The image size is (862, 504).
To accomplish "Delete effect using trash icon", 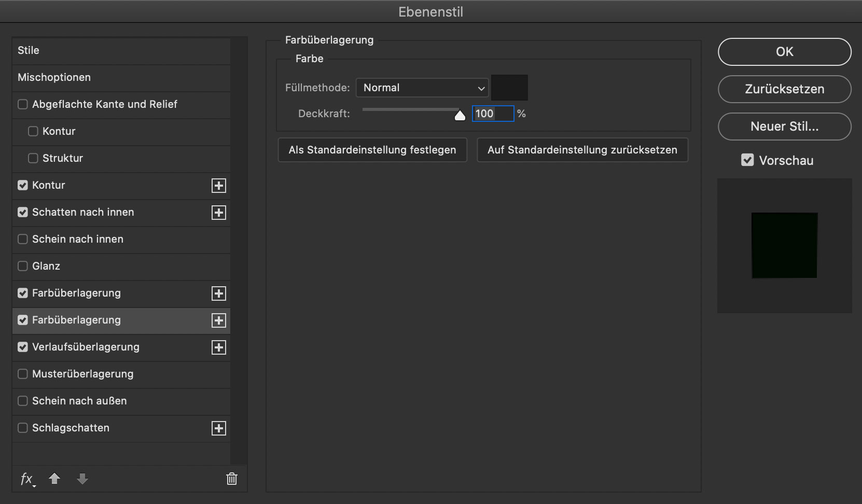I will pos(232,479).
